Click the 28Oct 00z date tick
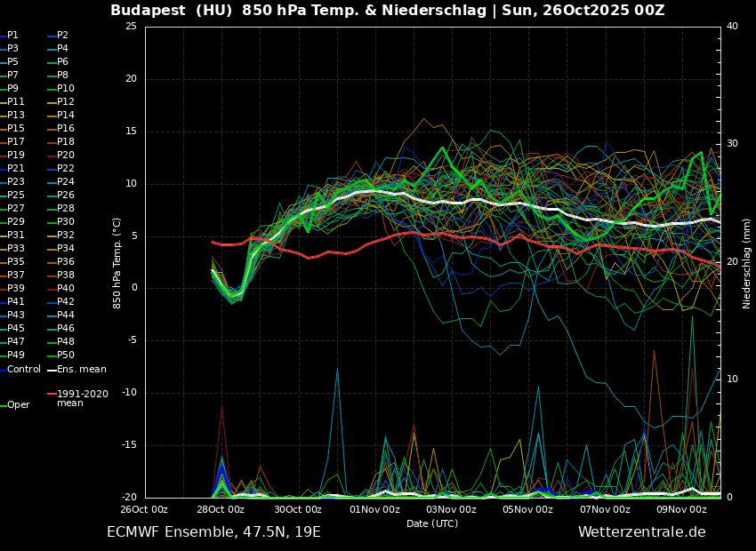 coord(221,509)
